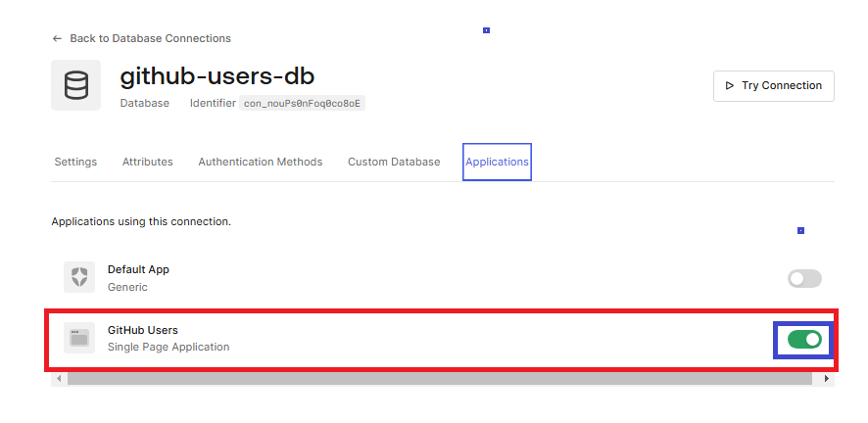Click the github-users-db title
Screen dimensions: 868x423
(217, 76)
